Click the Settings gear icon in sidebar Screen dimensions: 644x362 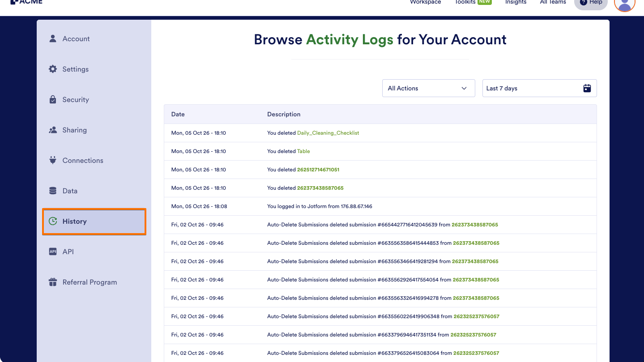click(x=53, y=69)
